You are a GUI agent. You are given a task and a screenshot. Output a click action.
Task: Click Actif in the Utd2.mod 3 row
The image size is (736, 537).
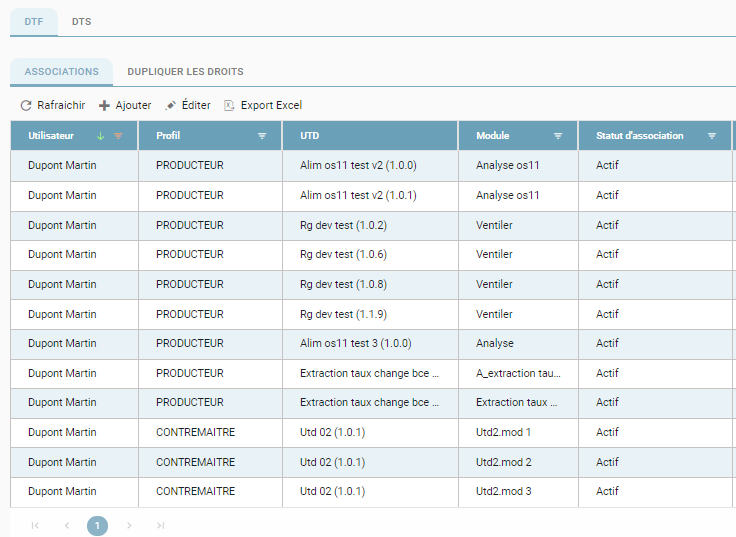[x=607, y=491]
